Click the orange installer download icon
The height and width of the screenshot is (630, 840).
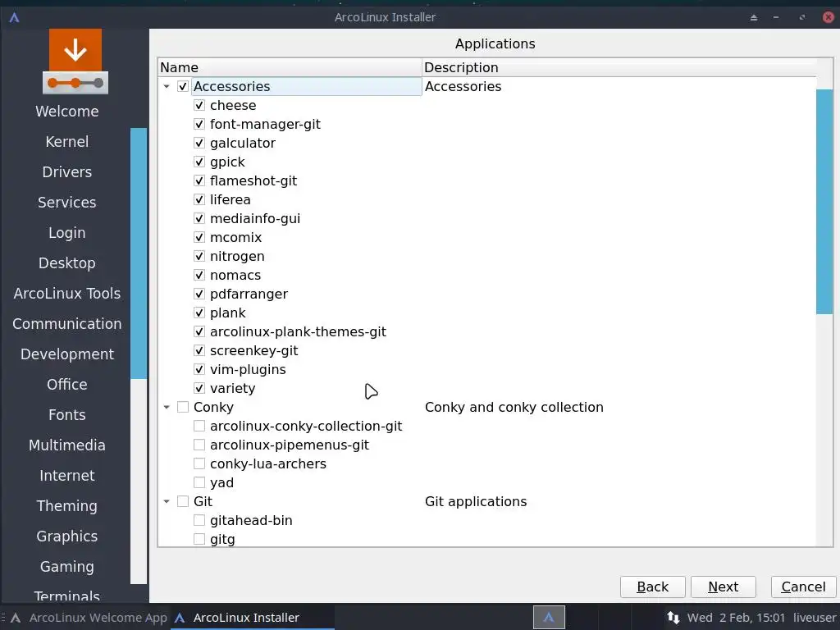pyautogui.click(x=75, y=62)
